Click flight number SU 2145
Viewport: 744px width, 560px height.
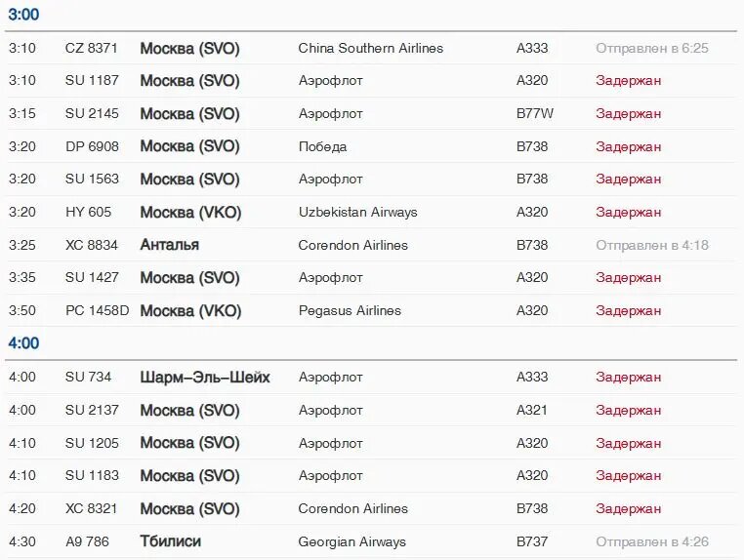tap(92, 113)
